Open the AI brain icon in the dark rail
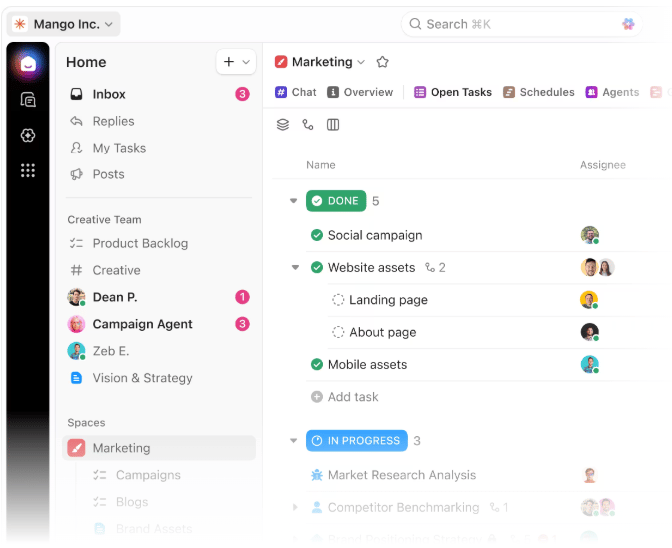Screen dimensions: 672x548 click(28, 135)
